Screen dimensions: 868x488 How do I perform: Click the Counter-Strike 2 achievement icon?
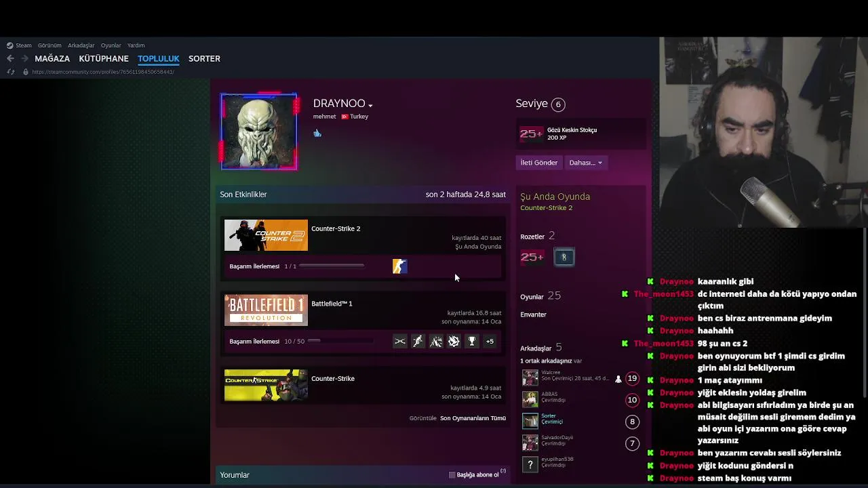point(399,266)
